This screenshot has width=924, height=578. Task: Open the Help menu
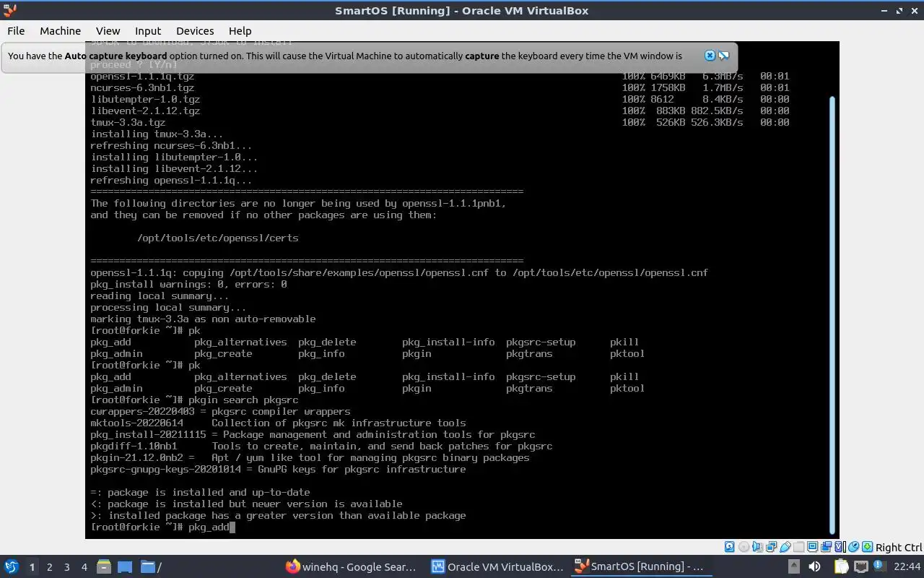240,30
